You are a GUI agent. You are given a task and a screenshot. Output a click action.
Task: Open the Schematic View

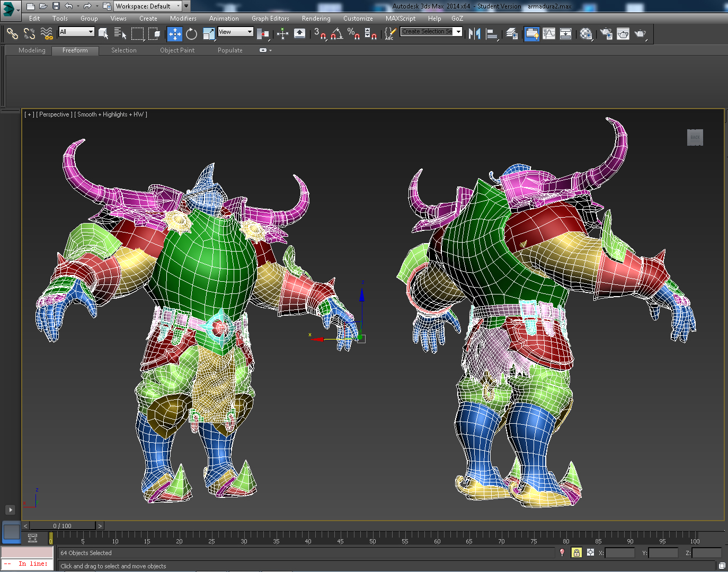(x=566, y=34)
